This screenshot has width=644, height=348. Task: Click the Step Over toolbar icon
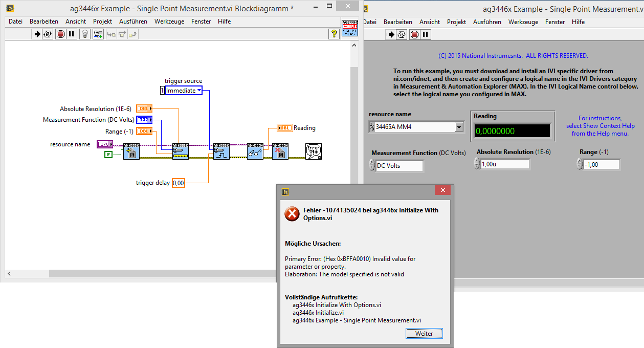click(x=122, y=34)
